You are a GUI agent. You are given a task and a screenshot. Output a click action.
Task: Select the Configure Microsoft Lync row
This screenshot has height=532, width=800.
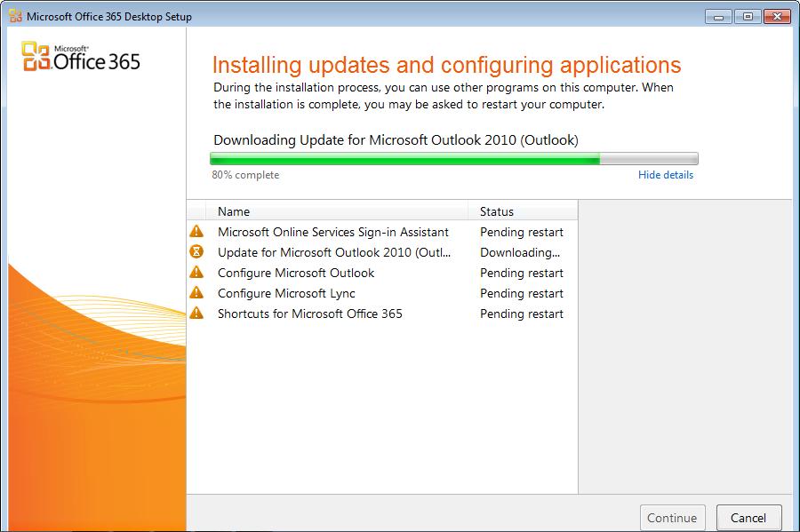[382, 293]
